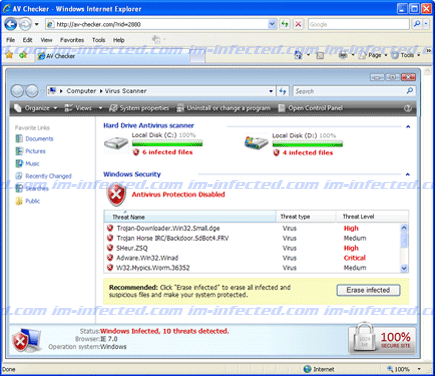
Task: Click the Public folder icon
Action: click(19, 201)
